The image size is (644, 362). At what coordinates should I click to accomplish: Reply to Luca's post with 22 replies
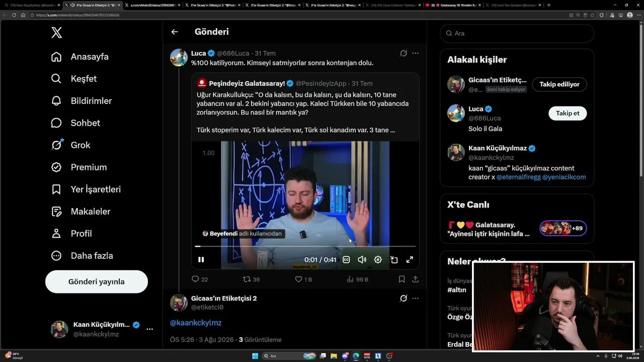[200, 279]
